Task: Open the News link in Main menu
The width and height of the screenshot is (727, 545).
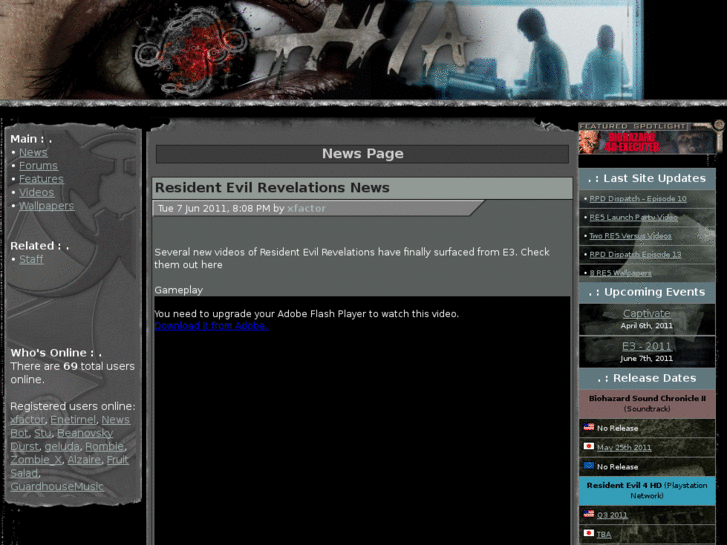Action: pos(33,152)
